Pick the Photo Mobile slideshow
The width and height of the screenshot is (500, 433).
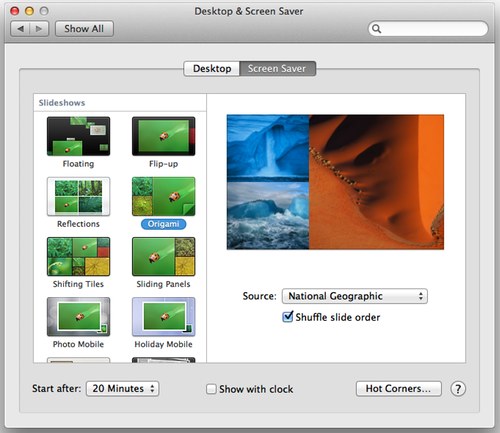pos(78,317)
